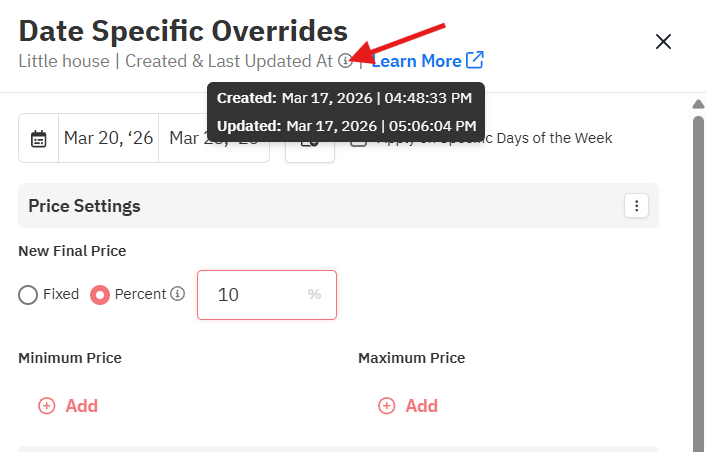Click the vertical scrollbar thumb
The image size is (706, 452).
tap(698, 280)
